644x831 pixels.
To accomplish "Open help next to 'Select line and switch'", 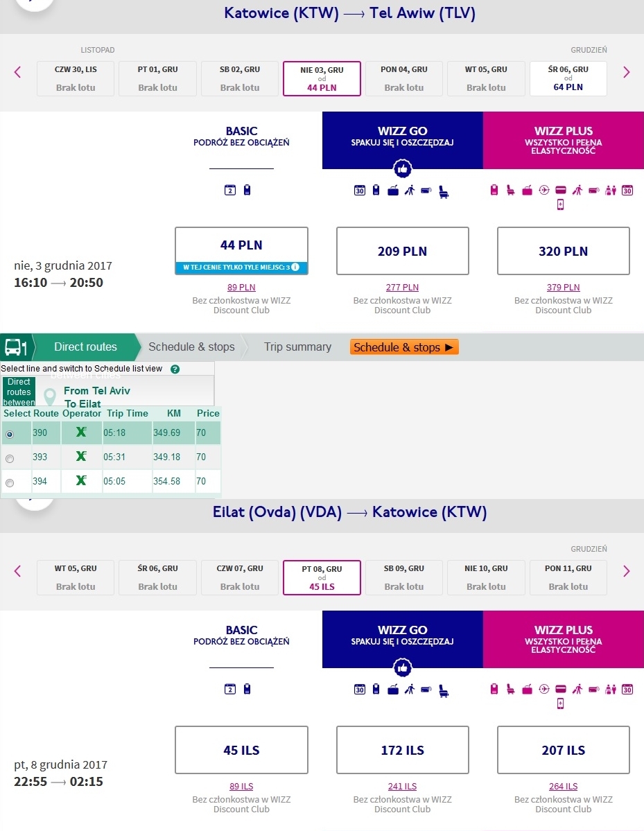I will pyautogui.click(x=175, y=369).
